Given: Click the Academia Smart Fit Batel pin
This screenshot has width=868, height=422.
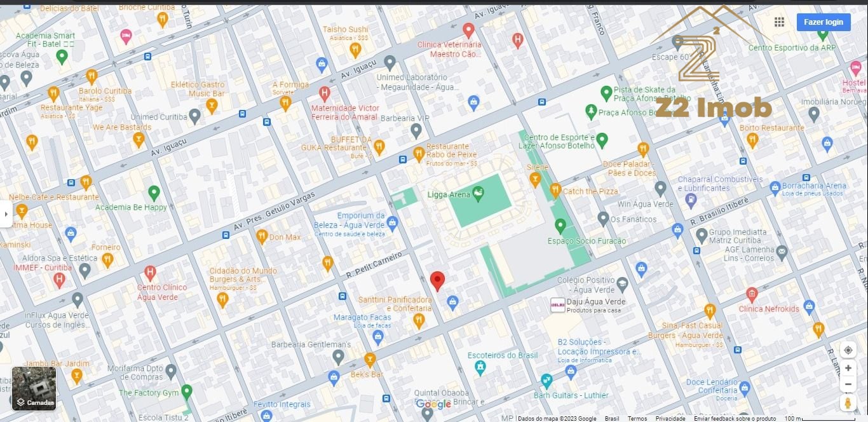Looking at the screenshot, I should [62, 57].
